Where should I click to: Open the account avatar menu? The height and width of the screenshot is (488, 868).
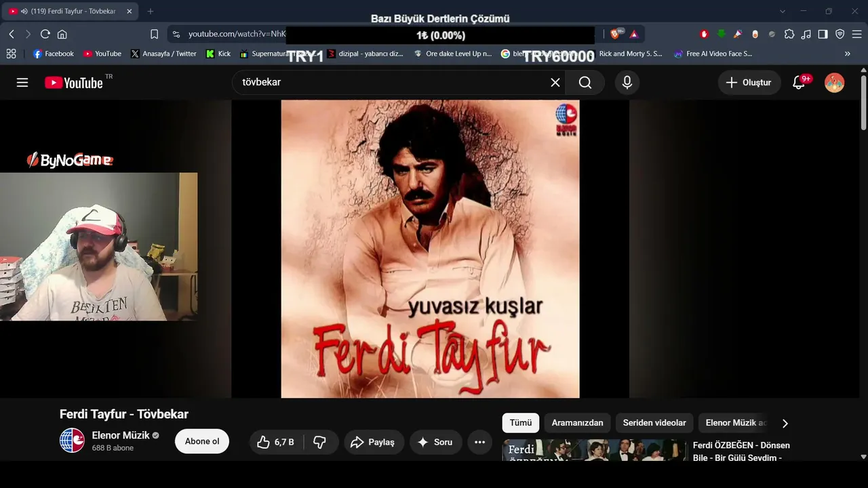(x=834, y=82)
